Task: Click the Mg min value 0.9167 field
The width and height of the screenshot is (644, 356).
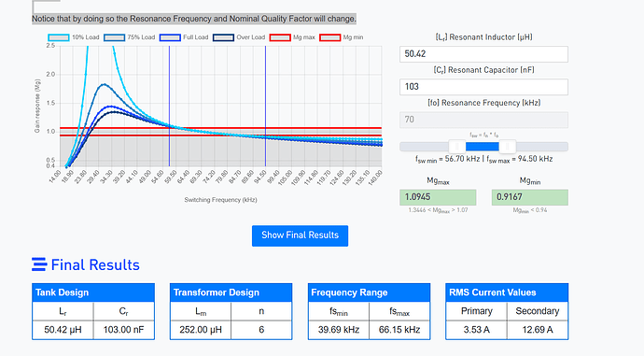Action: [530, 197]
